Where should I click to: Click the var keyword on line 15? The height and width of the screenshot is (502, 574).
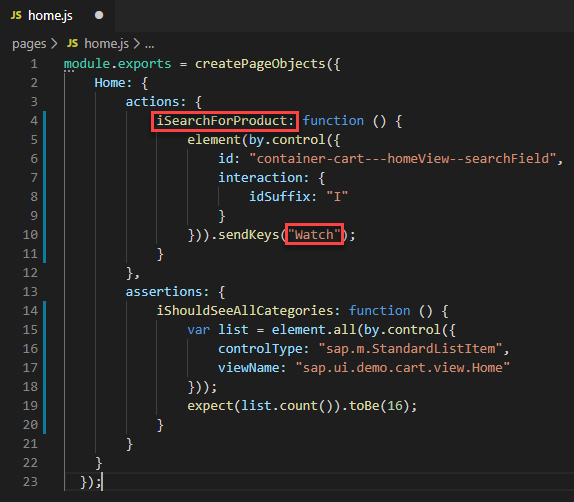(198, 330)
